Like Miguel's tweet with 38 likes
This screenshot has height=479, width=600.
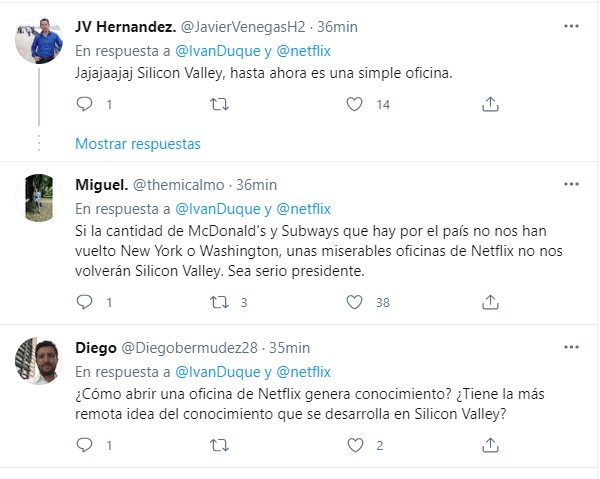pos(354,301)
